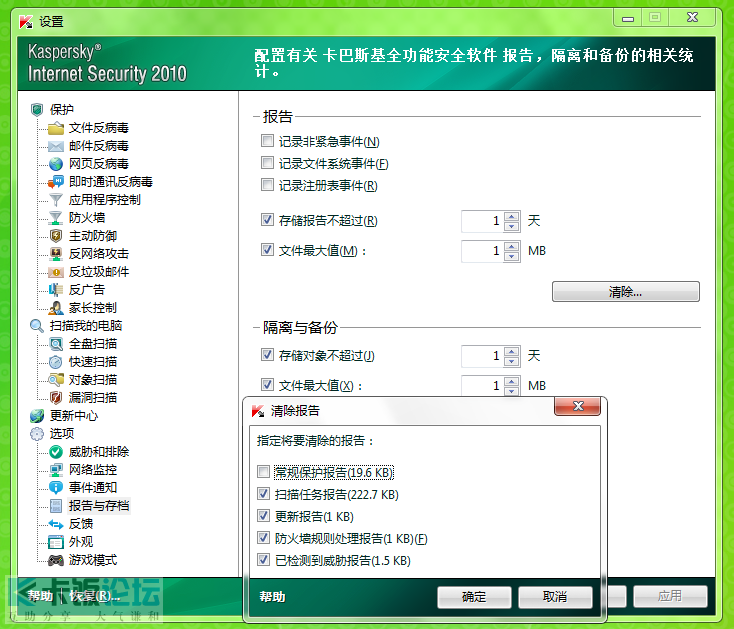734x629 pixels.
Task: Increase report 文件最大值(M) with up arrow
Action: click(512, 246)
